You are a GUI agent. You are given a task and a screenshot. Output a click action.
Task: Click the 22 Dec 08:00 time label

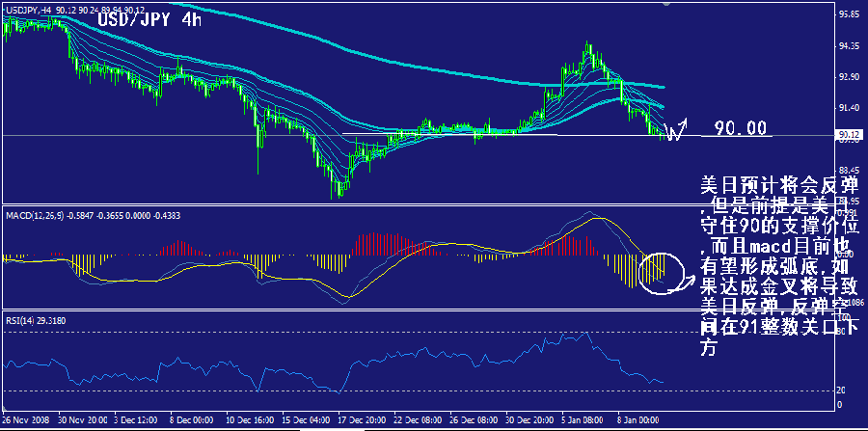click(x=417, y=420)
